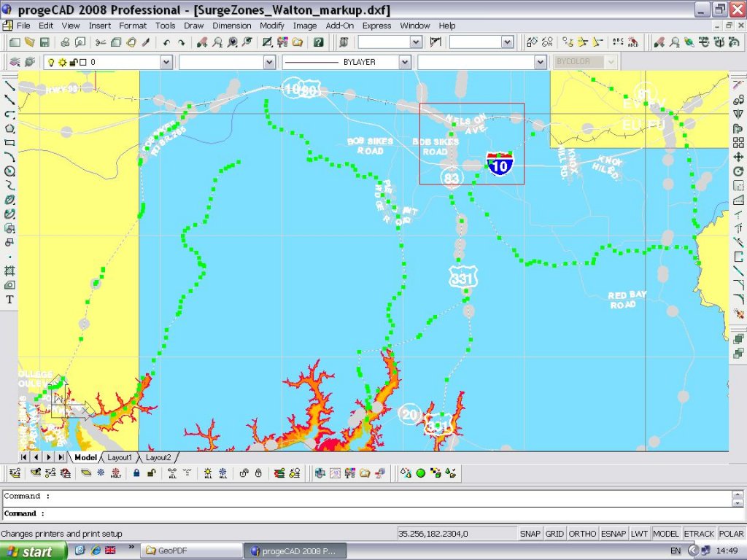The image size is (747, 560).
Task: Click the Redo arrow icon
Action: (181, 42)
